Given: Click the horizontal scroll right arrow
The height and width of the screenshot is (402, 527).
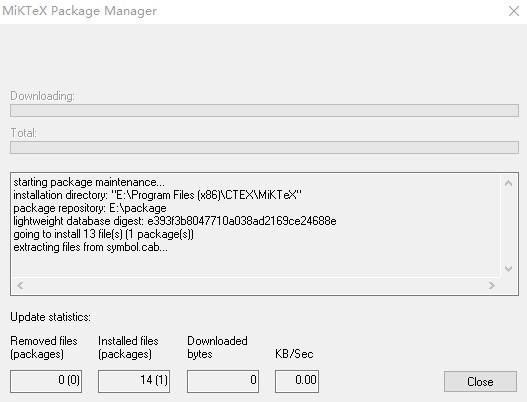Looking at the screenshot, I should coord(492,285).
